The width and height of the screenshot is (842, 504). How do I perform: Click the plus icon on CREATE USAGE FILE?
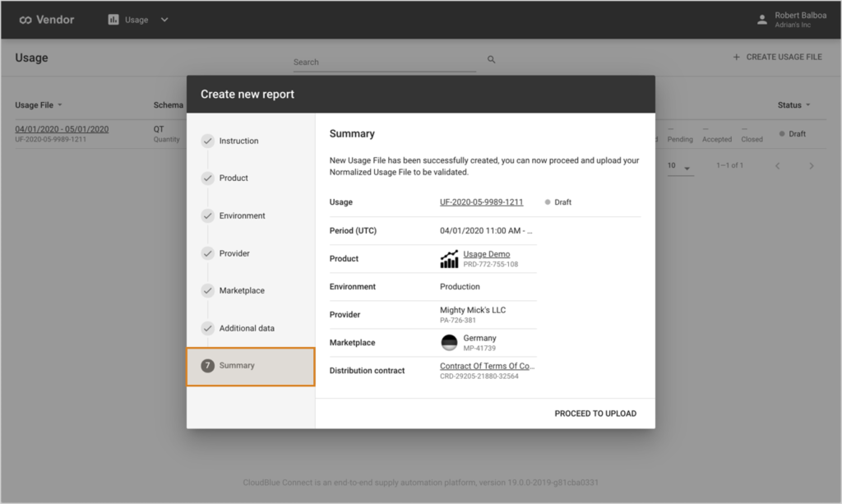click(x=735, y=57)
